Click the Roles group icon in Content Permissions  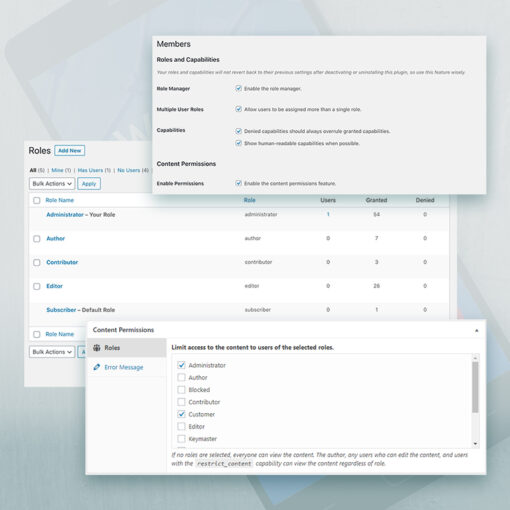[x=97, y=348]
